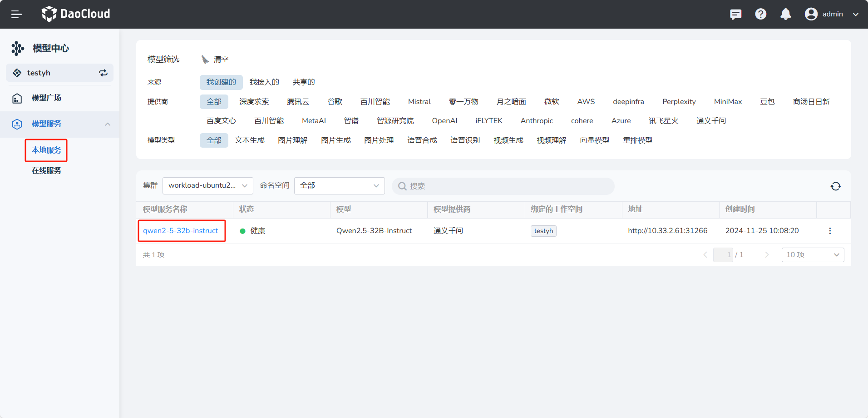
Task: Click the 模型服务 sidebar icon
Action: pyautogui.click(x=17, y=124)
